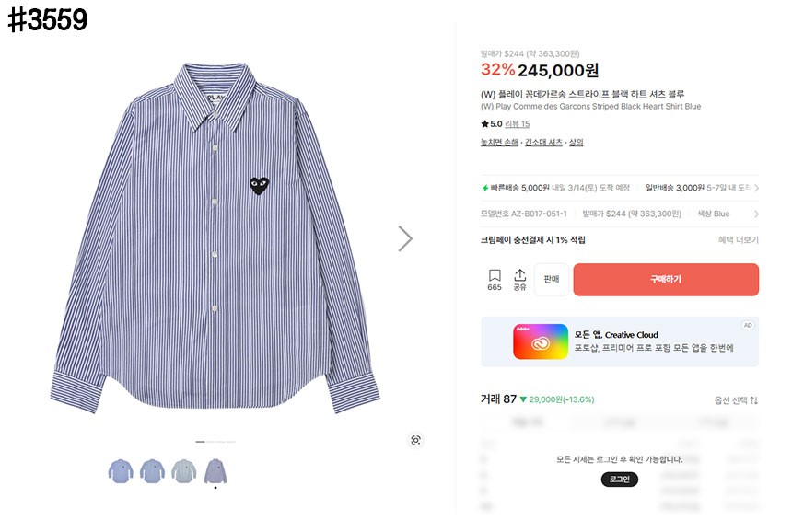Screen dimensions: 792x532
Task: Click the Adobe Creative Cloud ad logo
Action: click(x=541, y=341)
